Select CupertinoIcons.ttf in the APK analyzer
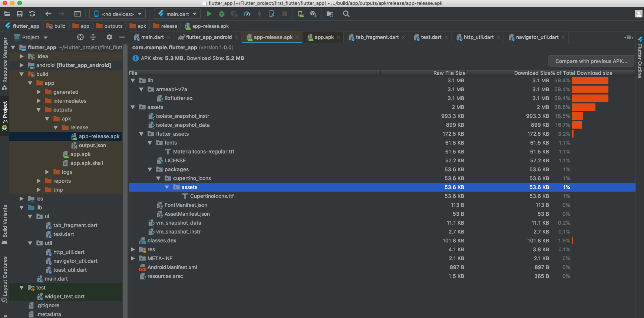This screenshot has height=318, width=644. pos(212,196)
